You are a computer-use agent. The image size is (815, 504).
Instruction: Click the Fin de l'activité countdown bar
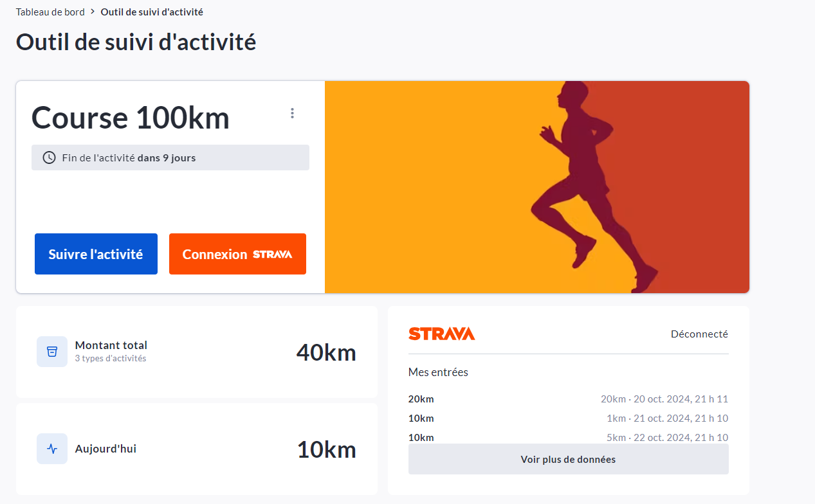(x=170, y=157)
